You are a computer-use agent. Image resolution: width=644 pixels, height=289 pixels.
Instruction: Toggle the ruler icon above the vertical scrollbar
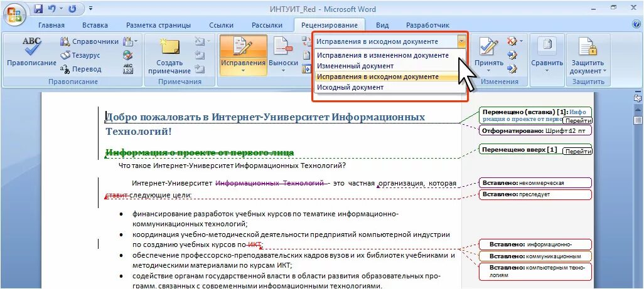(x=638, y=98)
